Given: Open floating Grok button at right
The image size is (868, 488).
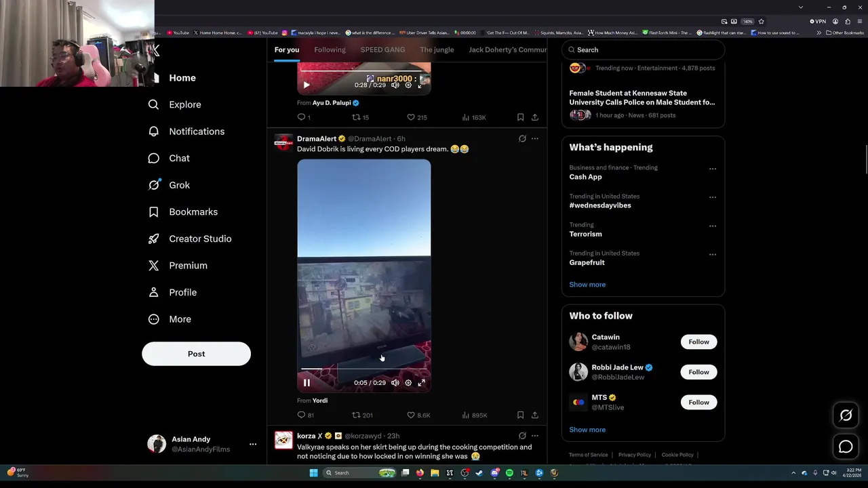Looking at the screenshot, I should tap(846, 415).
